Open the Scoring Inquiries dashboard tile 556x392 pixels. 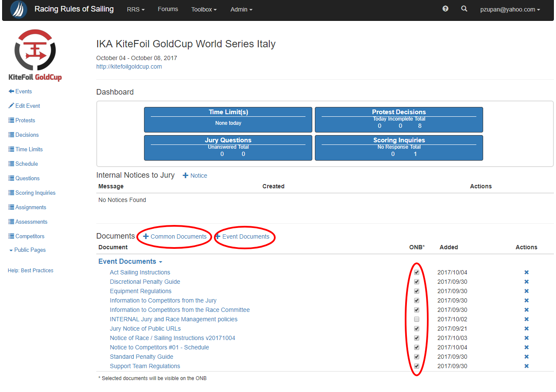399,148
